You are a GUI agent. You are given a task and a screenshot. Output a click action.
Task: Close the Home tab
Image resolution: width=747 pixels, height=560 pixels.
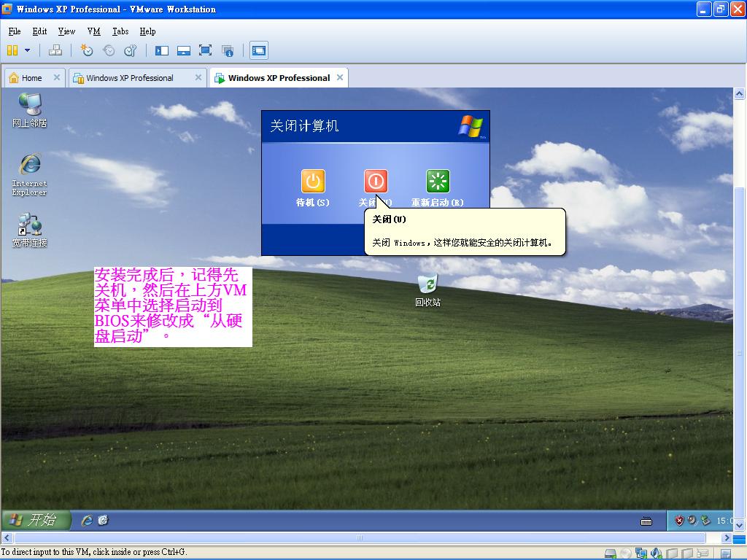point(57,77)
